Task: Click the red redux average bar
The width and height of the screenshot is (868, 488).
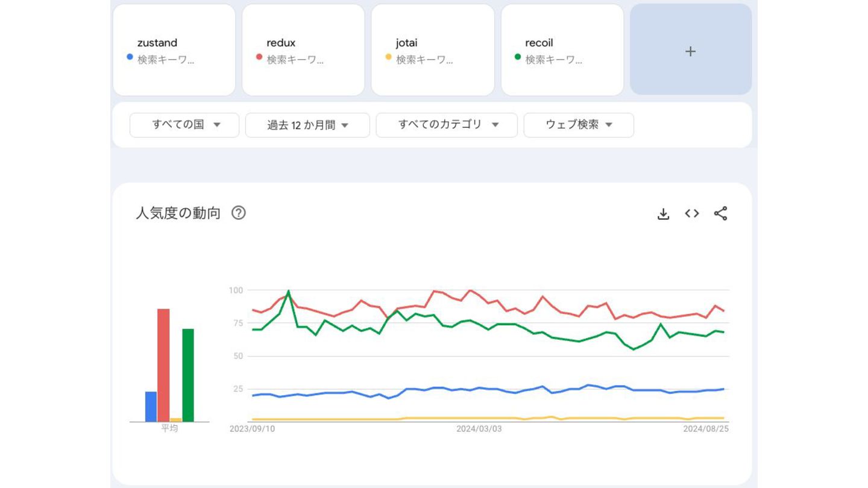Action: (x=163, y=365)
